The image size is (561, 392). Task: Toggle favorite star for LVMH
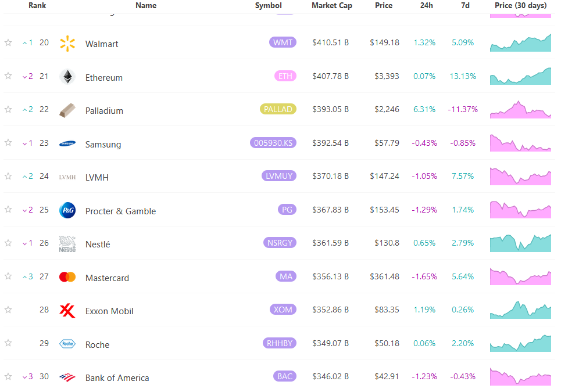click(x=8, y=177)
